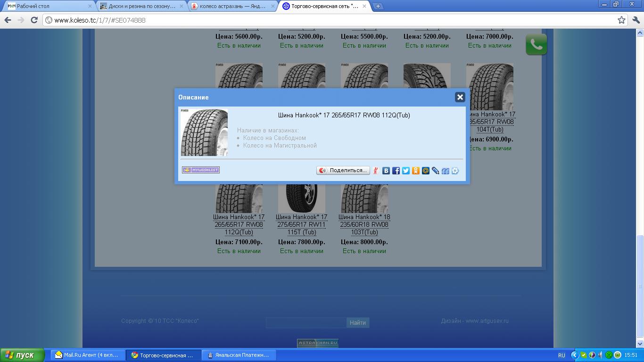Expand hidden tray icons arrow
This screenshot has height=362, width=644.
pos(574,355)
